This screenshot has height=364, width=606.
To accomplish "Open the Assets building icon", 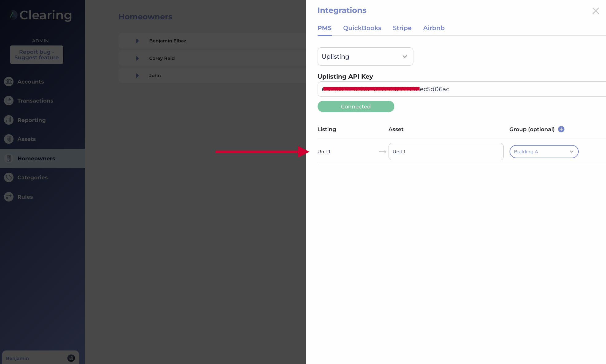I will [9, 139].
